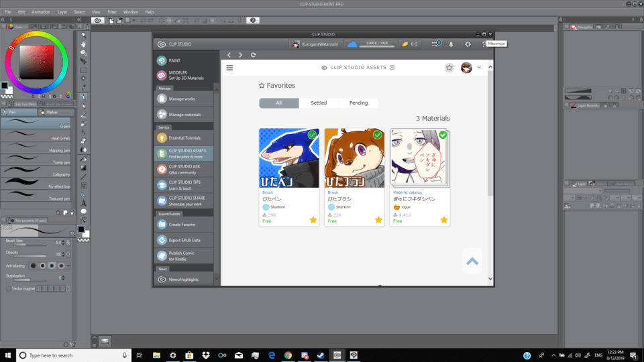Select the Text tool
The image size is (644, 362).
point(83,203)
